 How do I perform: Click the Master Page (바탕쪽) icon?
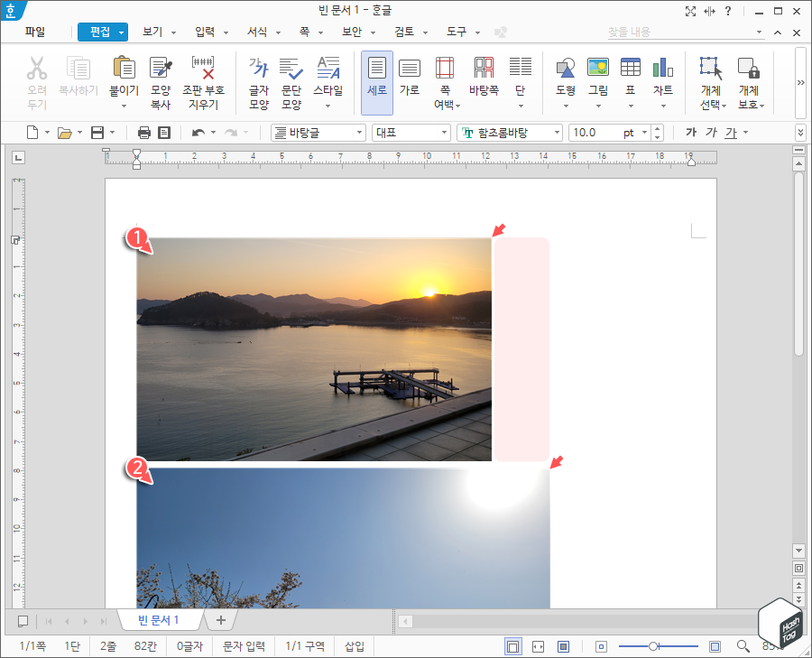(484, 68)
